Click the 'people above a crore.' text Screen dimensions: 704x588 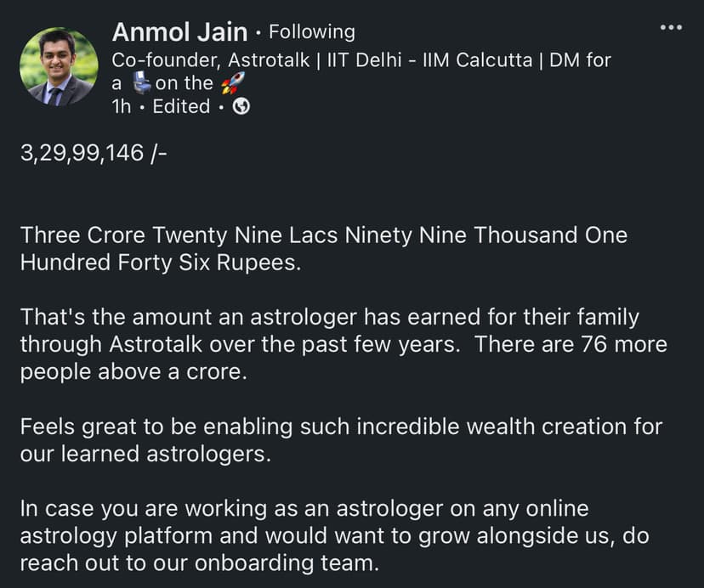[x=133, y=373]
